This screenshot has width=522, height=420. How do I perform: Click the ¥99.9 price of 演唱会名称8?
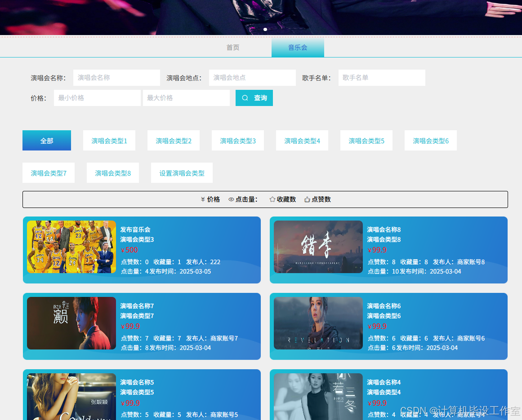(377, 250)
